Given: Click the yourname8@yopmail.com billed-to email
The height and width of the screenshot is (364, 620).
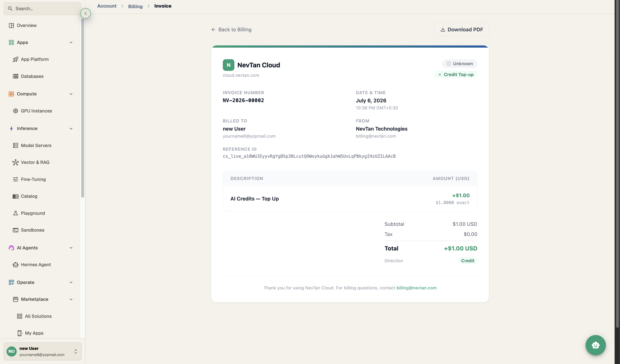Looking at the screenshot, I should 249,136.
